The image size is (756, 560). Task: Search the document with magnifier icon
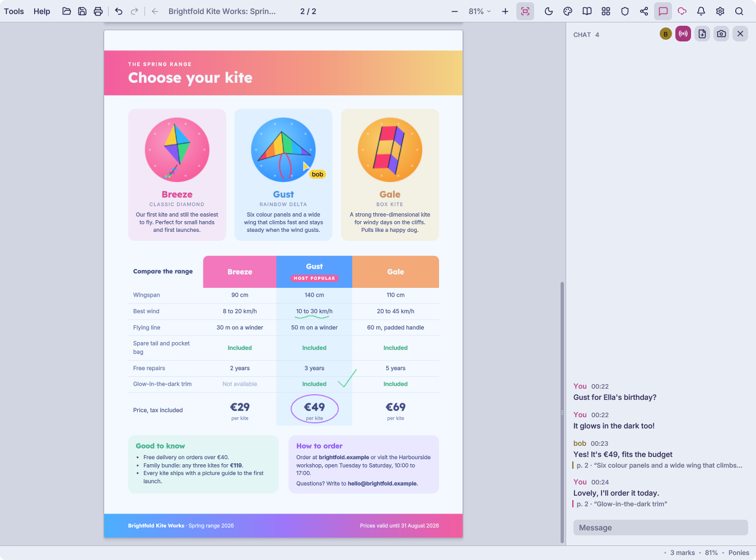tap(739, 11)
